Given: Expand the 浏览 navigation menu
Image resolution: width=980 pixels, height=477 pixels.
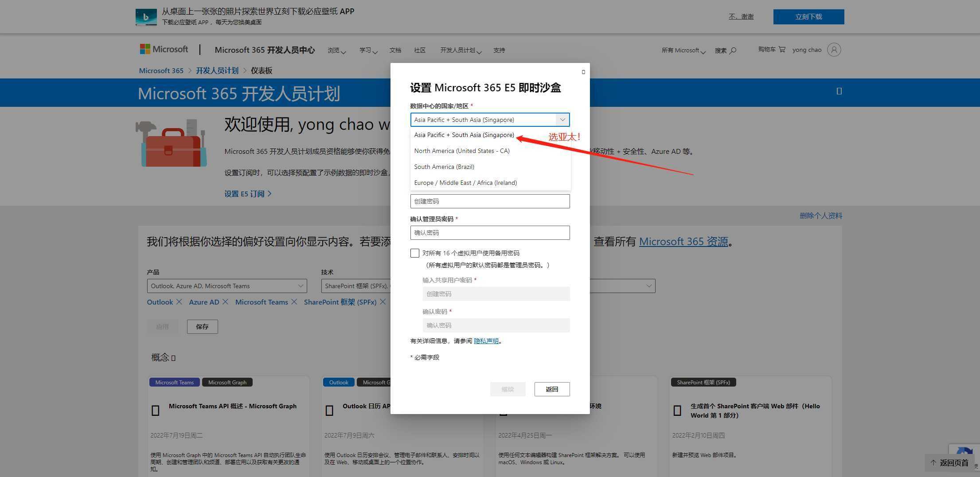Looking at the screenshot, I should (x=337, y=51).
